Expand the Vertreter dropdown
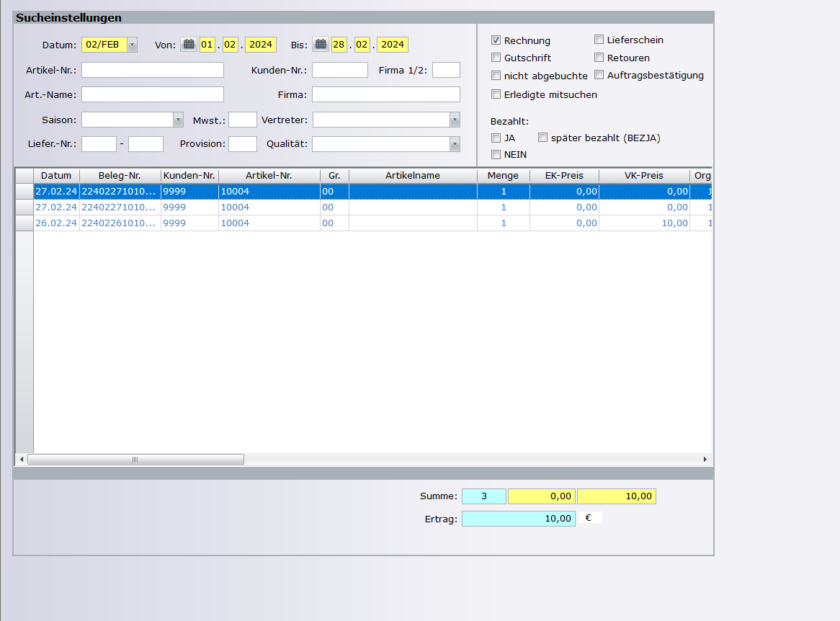The height and width of the screenshot is (621, 840). point(455,120)
